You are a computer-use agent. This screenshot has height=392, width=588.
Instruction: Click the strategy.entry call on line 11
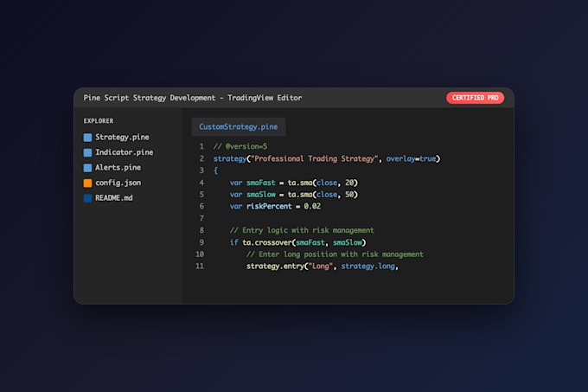[275, 267]
